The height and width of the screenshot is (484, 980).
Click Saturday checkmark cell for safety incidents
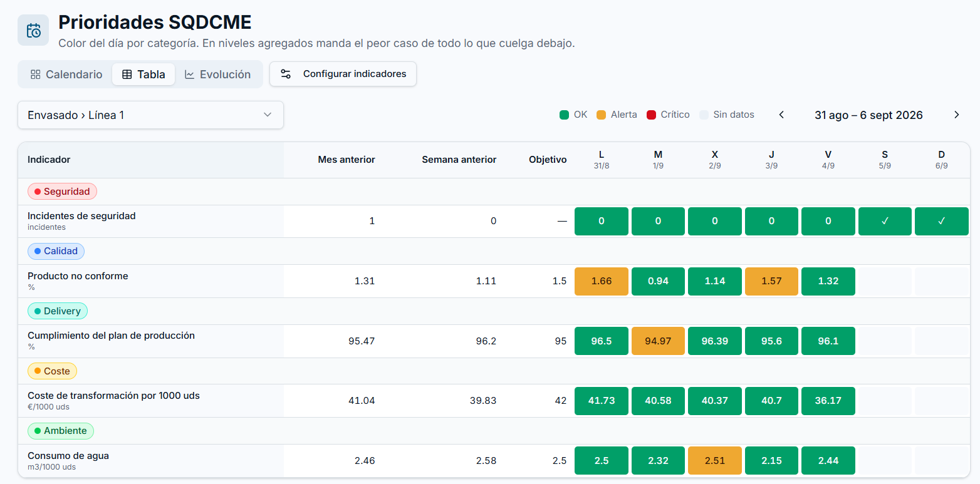(885, 221)
